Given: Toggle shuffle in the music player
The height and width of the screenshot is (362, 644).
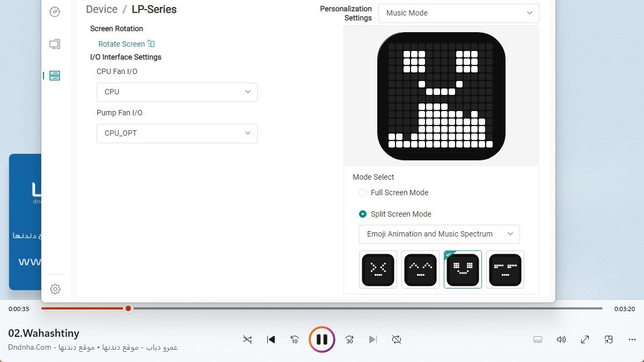Looking at the screenshot, I should (x=247, y=339).
